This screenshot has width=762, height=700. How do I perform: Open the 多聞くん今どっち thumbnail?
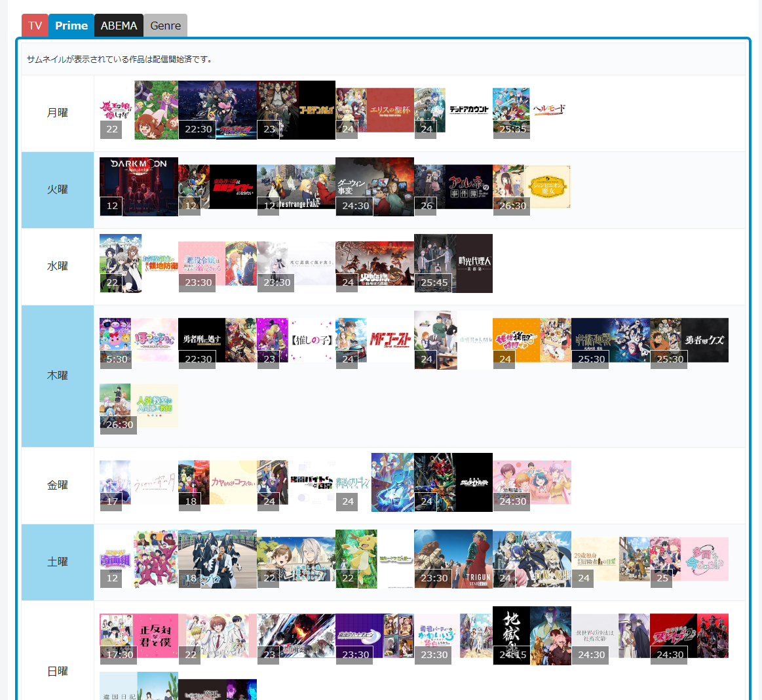689,559
